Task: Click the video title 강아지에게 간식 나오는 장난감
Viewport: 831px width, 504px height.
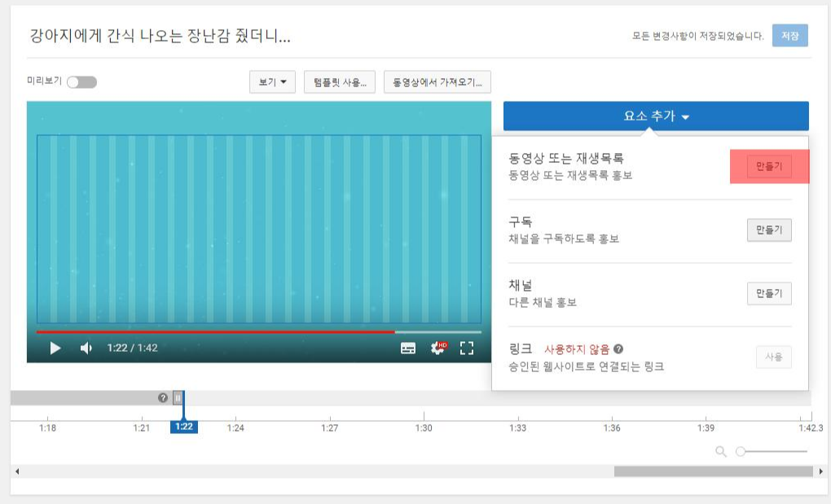Action: pos(160,36)
